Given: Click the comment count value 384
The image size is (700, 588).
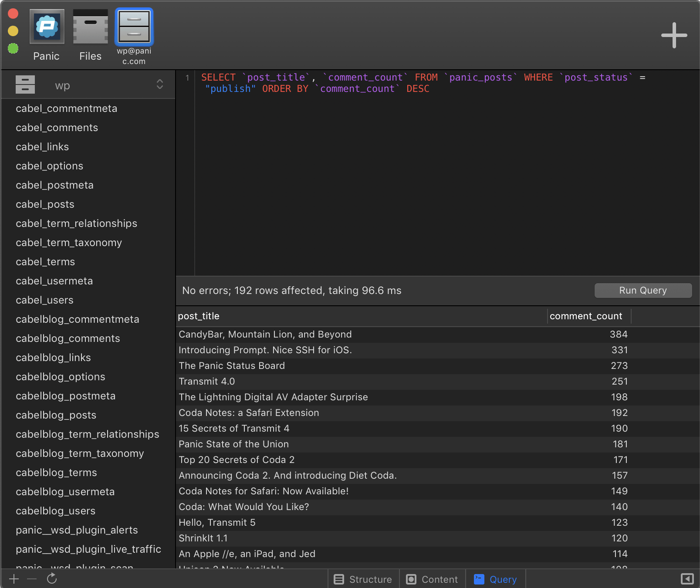Looking at the screenshot, I should (619, 335).
